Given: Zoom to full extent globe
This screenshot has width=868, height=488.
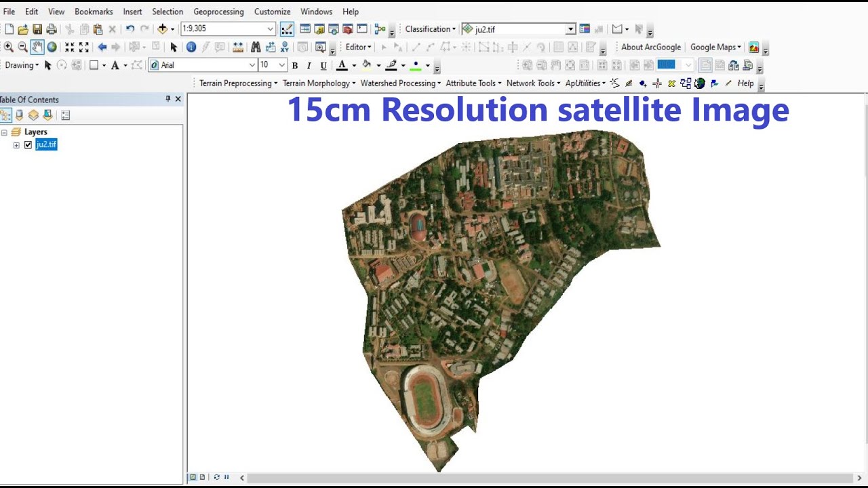Looking at the screenshot, I should [x=52, y=47].
